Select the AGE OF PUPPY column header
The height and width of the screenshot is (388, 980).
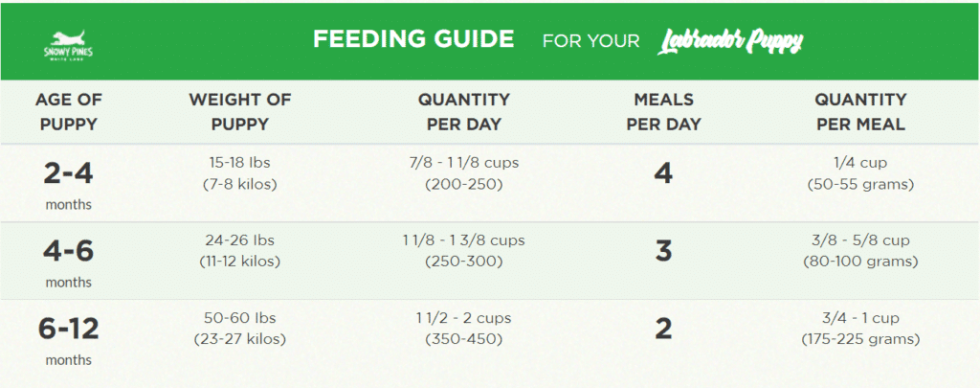69,112
